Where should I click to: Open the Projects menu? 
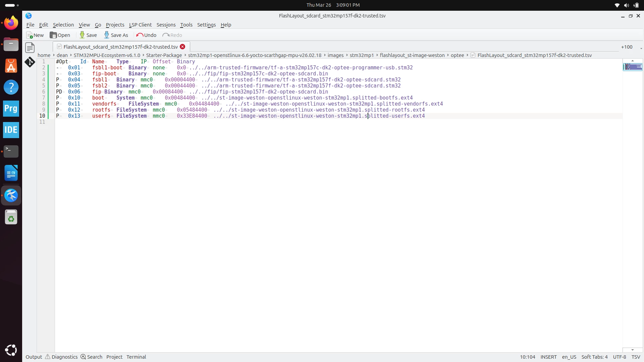coord(115,25)
